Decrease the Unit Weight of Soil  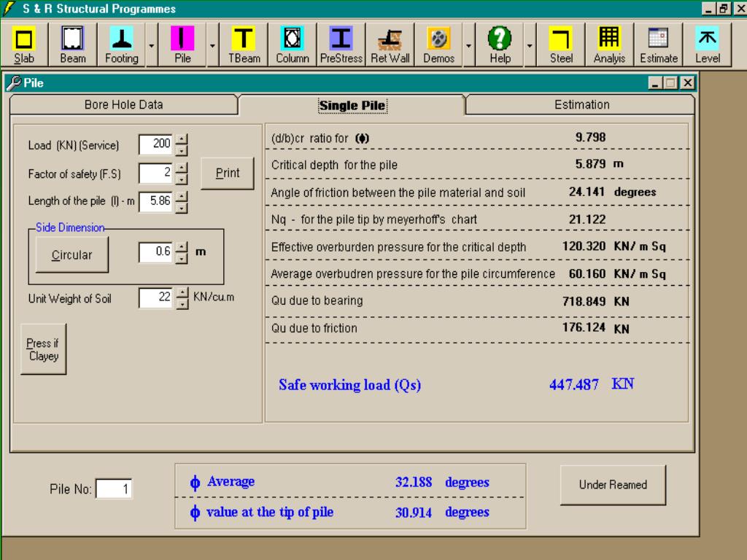point(182,304)
